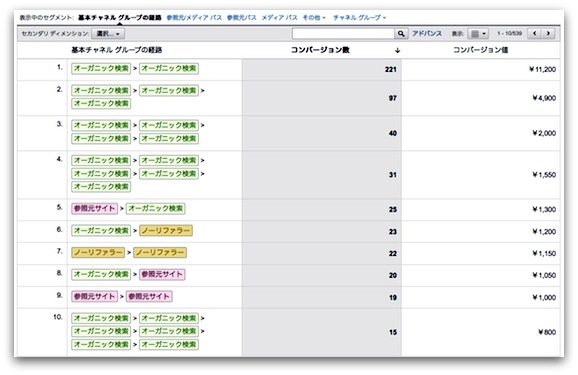The height and width of the screenshot is (375, 578).
Task: Click second 参照元サイト tag in row 9
Action: click(149, 296)
